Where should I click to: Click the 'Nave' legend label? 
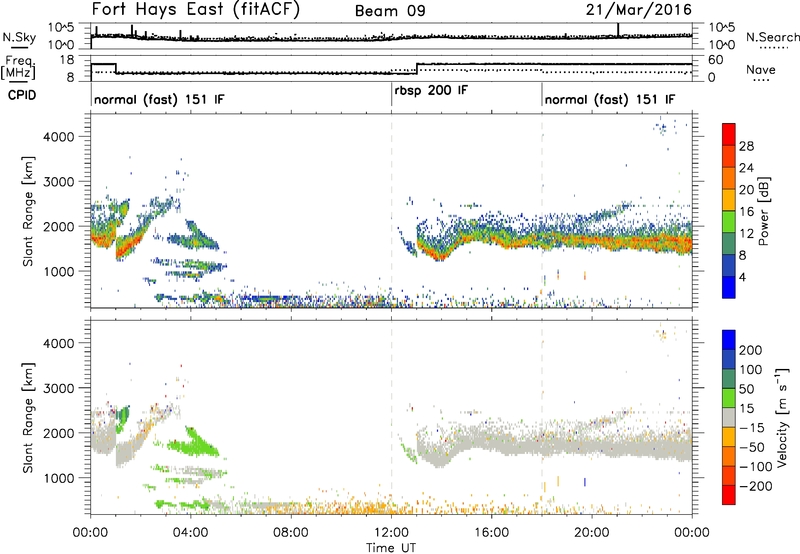(x=761, y=69)
